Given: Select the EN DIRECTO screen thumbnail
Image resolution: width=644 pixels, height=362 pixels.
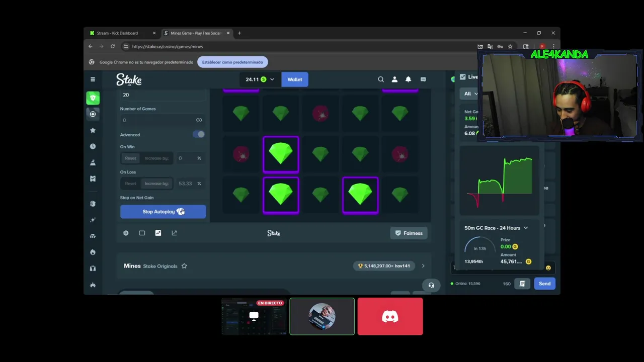Looking at the screenshot, I should (x=254, y=316).
